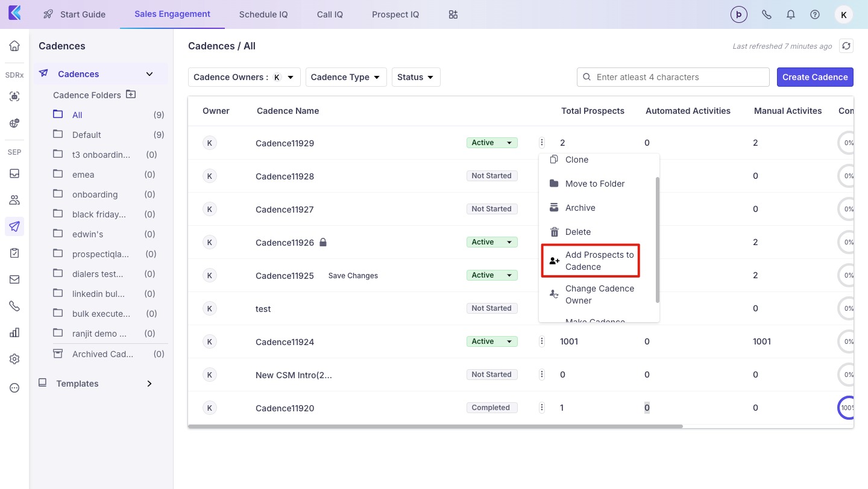The image size is (868, 489).
Task: Choose Move to Folder from menu
Action: click(594, 184)
